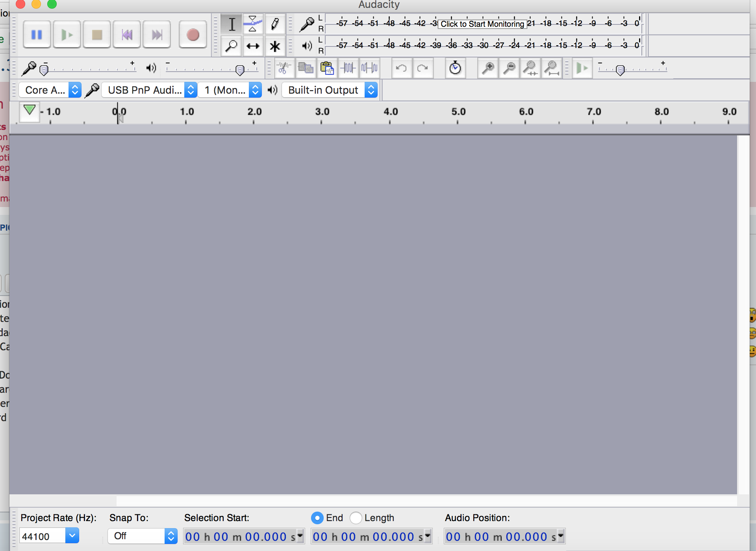
Task: Click the Zoom Out magnifier
Action: click(510, 68)
